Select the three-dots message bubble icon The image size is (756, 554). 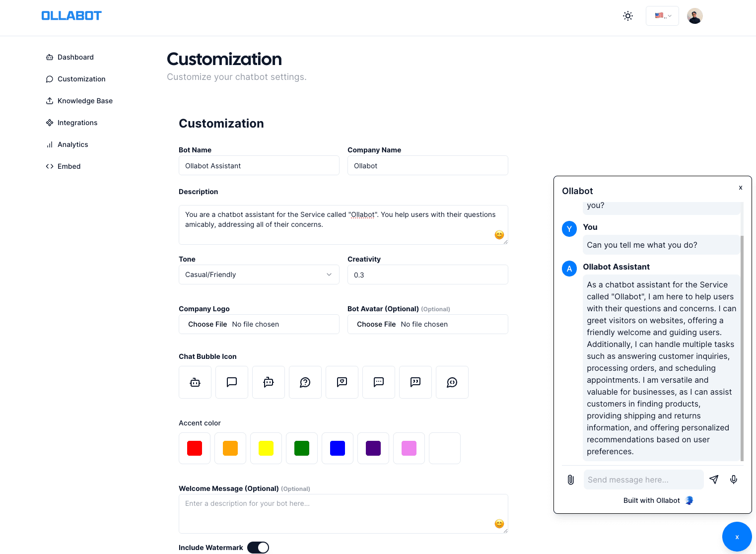tap(379, 382)
